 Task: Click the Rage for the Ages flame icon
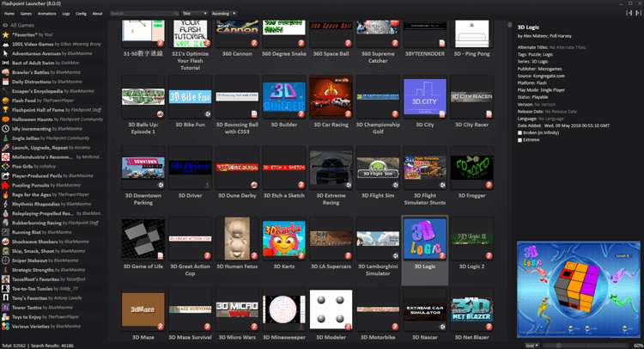click(5, 194)
